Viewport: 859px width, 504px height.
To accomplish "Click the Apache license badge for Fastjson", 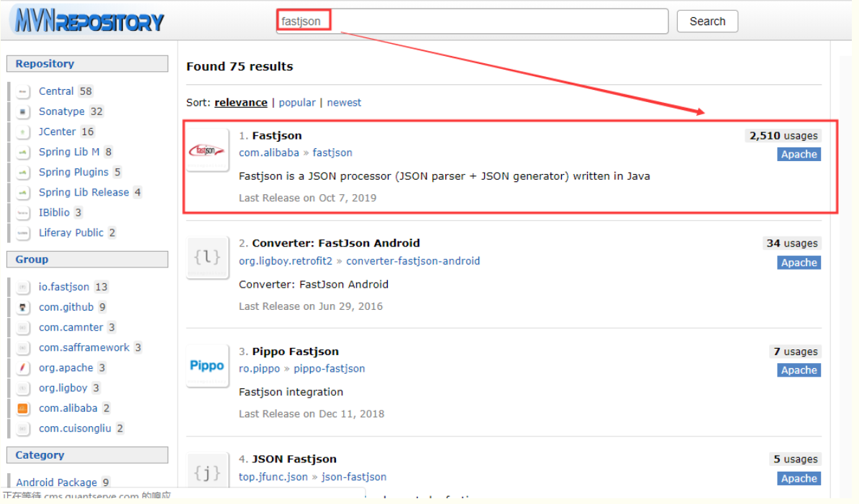I will (799, 155).
